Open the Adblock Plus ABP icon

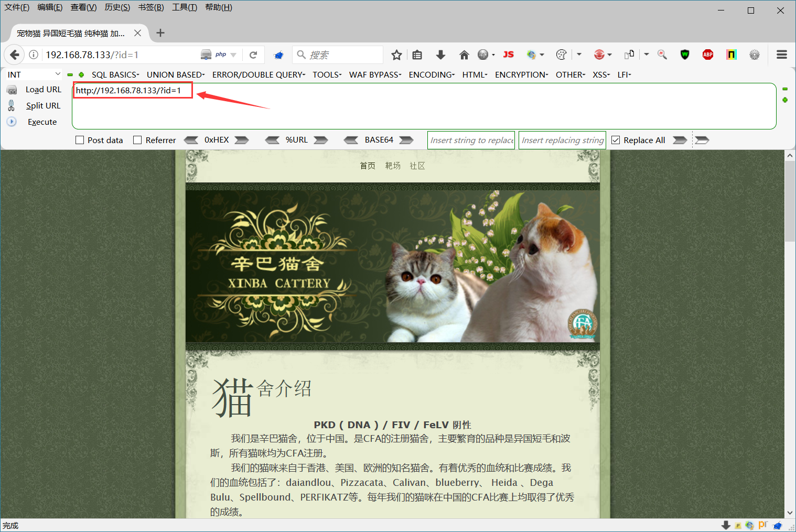pyautogui.click(x=708, y=55)
